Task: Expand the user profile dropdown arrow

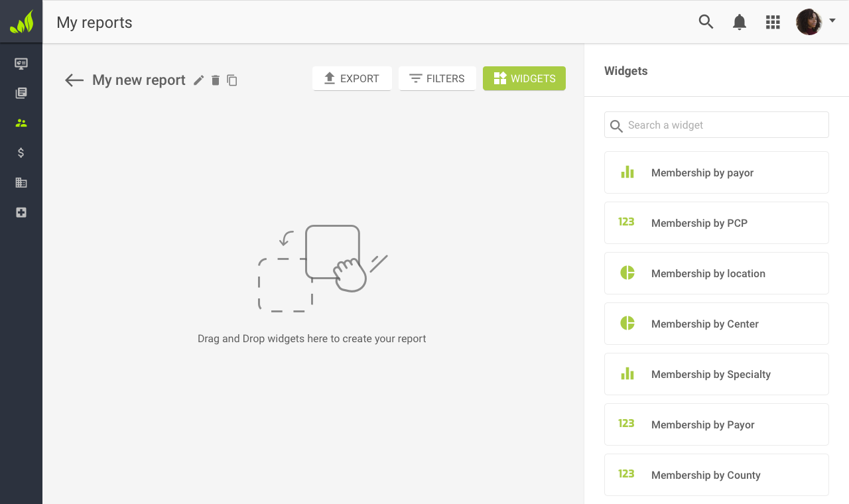Action: 832,21
